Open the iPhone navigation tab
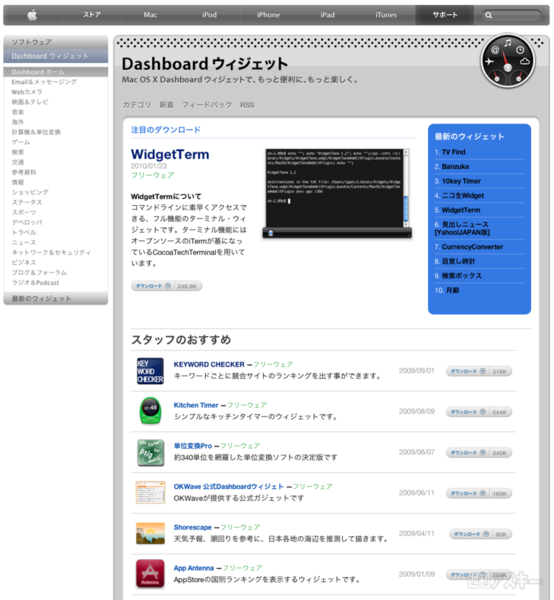The image size is (554, 600). tap(268, 15)
